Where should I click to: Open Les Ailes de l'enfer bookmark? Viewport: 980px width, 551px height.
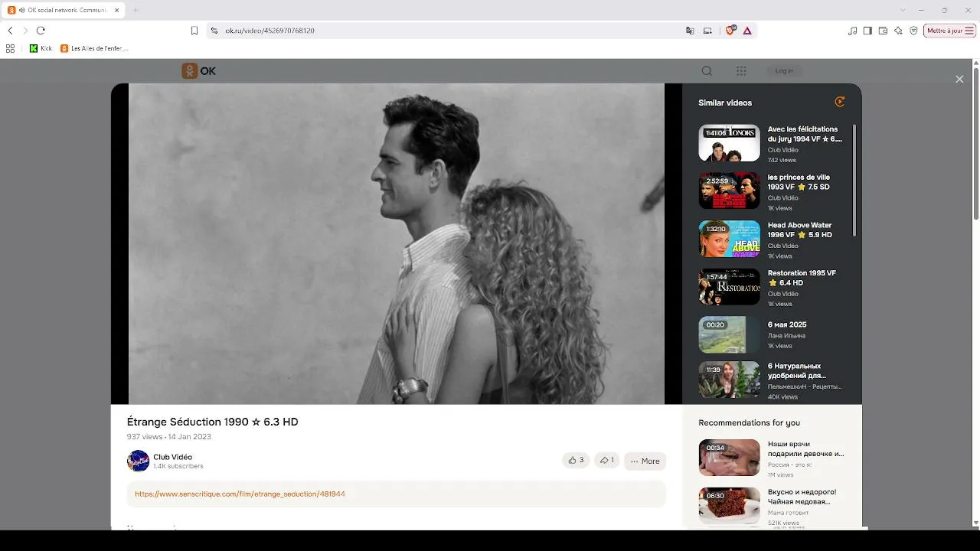(94, 48)
